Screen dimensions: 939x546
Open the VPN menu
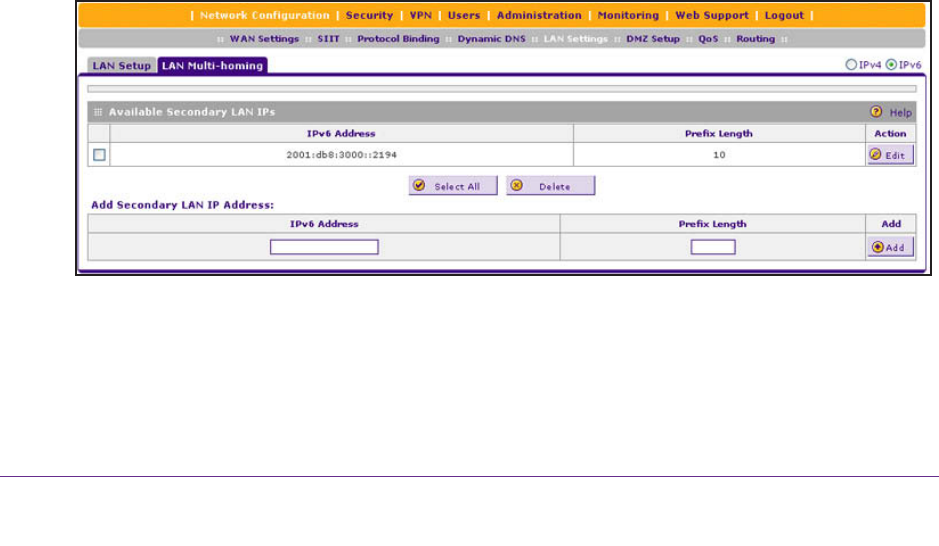420,16
